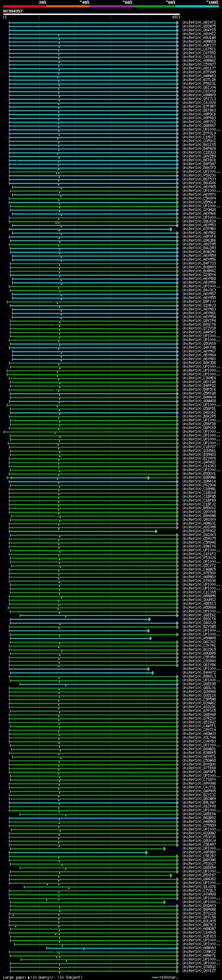Click the cyan ~100% identity legend bar
This screenshot has height=980, width=222.
coord(197,6)
